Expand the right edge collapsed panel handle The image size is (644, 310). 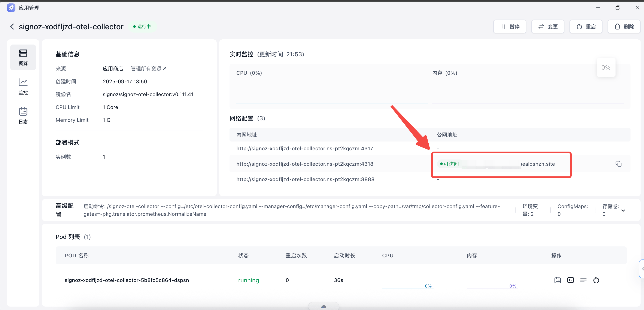642,269
